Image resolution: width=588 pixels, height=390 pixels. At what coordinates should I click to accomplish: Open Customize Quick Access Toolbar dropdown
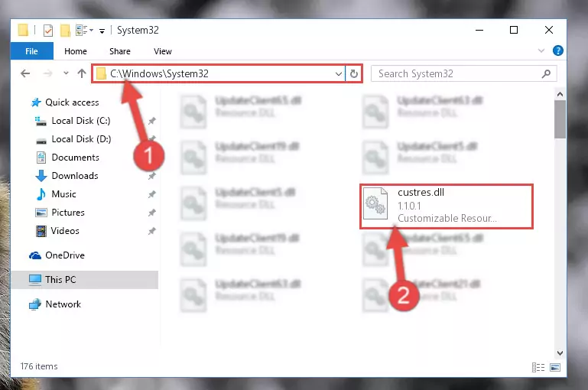tap(102, 31)
